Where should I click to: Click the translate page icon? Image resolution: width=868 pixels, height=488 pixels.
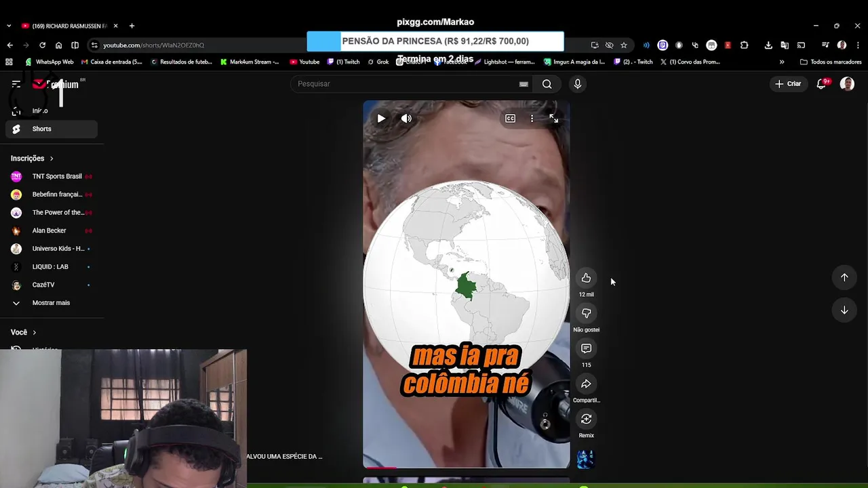785,45
